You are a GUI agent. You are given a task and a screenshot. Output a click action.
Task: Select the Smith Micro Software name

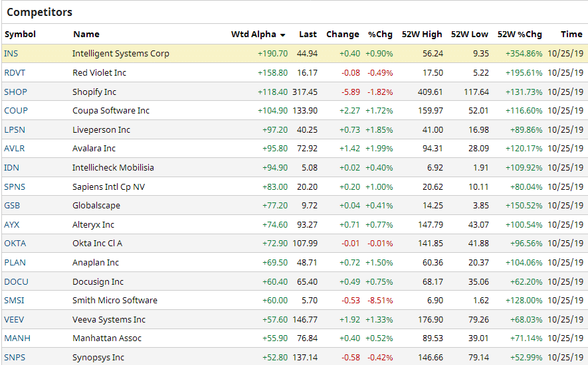115,301
